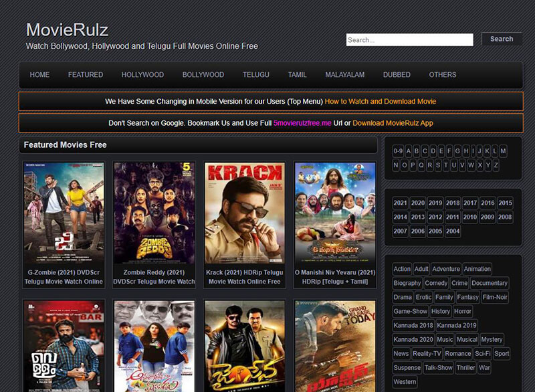Open the Kannada 2019 tag
The width and height of the screenshot is (535, 392).
click(x=457, y=326)
